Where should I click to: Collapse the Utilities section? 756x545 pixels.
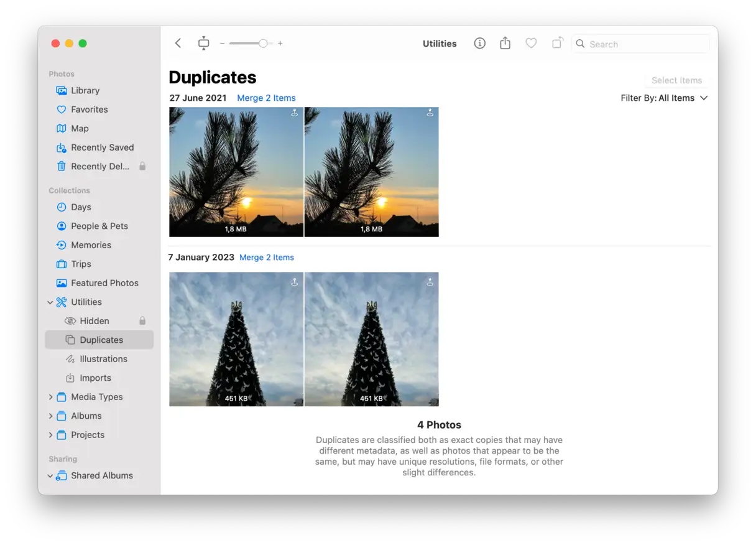[50, 302]
